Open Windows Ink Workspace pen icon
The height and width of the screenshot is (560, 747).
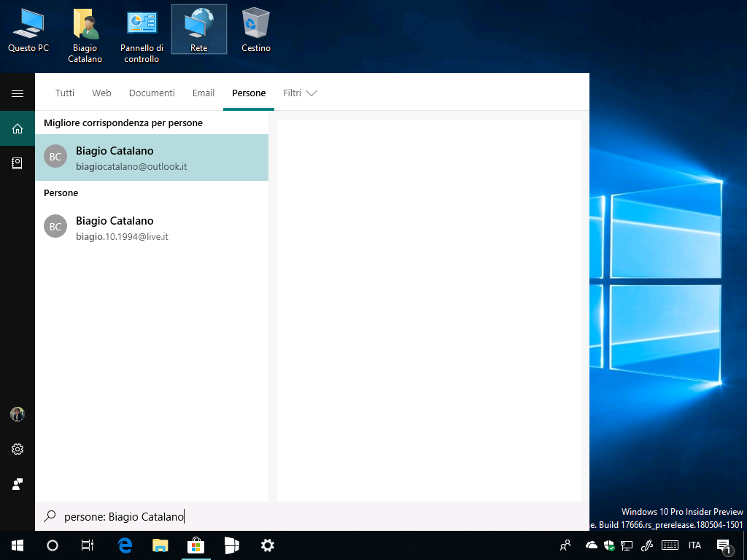point(646,545)
